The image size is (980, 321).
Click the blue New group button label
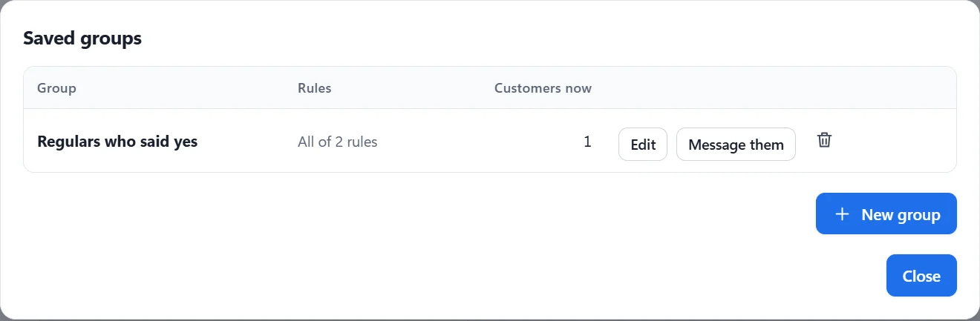pos(901,215)
